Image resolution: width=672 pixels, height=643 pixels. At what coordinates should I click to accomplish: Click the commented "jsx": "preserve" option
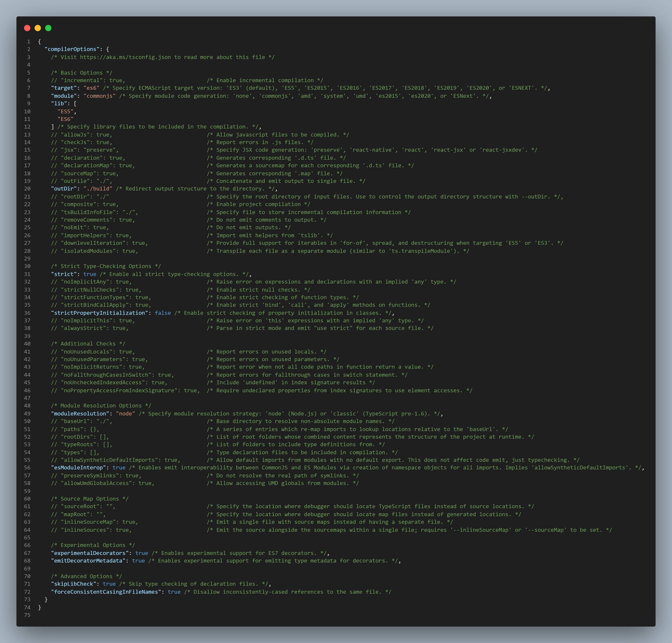85,150
